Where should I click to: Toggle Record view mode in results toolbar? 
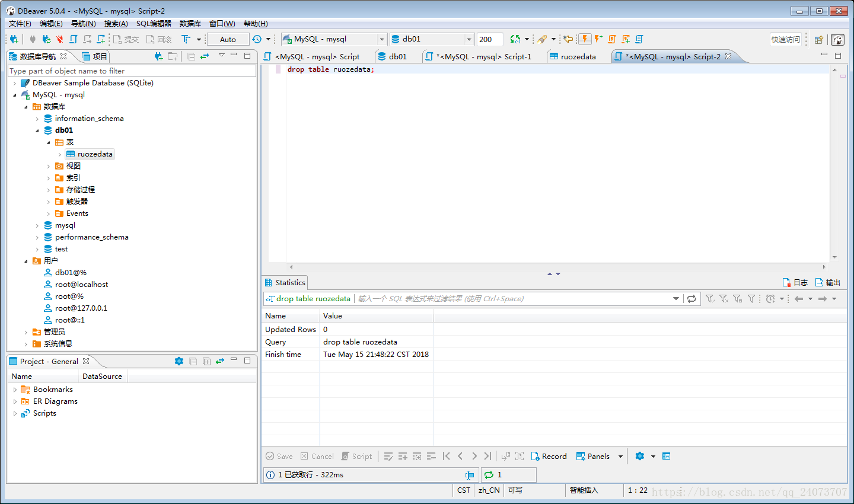(549, 456)
